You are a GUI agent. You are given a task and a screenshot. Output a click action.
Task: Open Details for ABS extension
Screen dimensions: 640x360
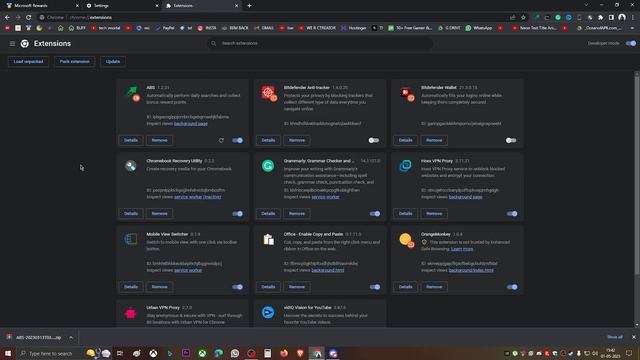(131, 140)
